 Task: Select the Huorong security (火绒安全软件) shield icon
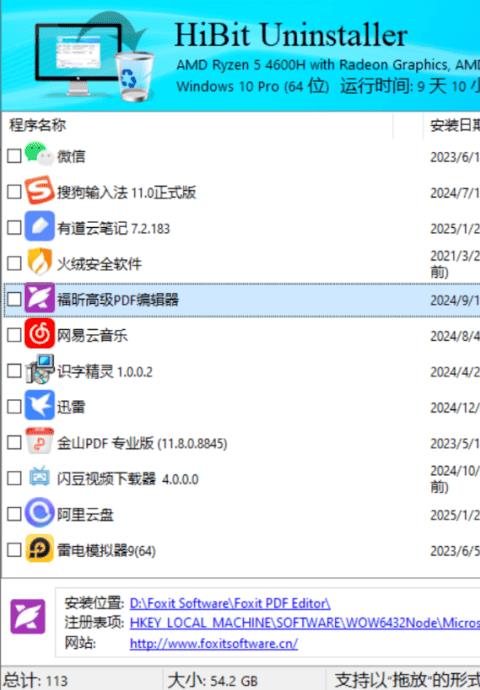(39, 262)
